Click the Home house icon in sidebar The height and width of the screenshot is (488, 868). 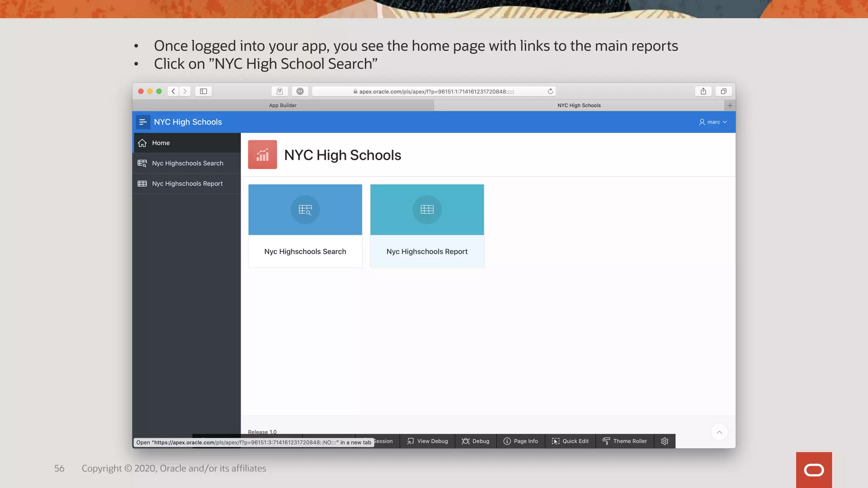142,143
